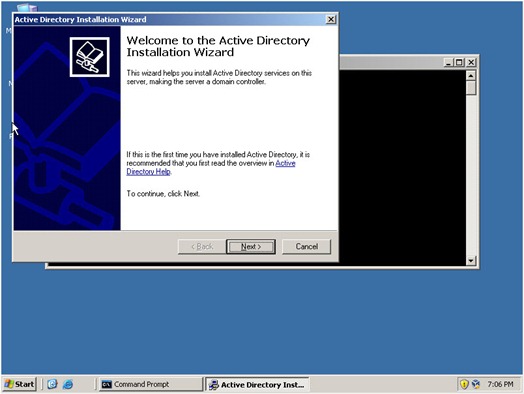The width and height of the screenshot is (524, 394).
Task: Click the Command Prompt scrollbar thumb
Action: click(x=471, y=88)
